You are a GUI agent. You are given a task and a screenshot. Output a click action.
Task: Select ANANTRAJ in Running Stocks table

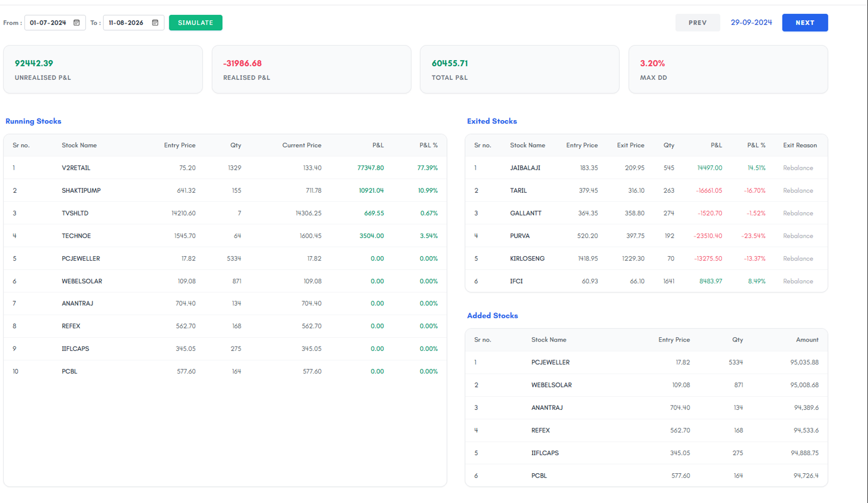tap(77, 304)
